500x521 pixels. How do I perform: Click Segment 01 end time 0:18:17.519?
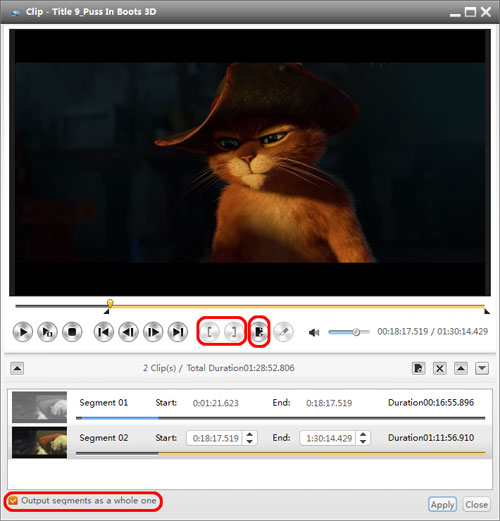[x=329, y=403]
